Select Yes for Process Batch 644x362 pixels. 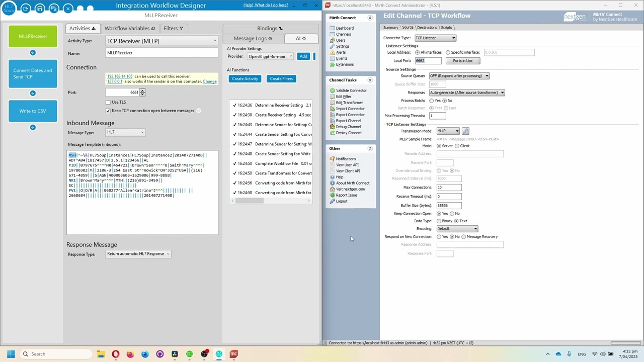click(x=431, y=101)
